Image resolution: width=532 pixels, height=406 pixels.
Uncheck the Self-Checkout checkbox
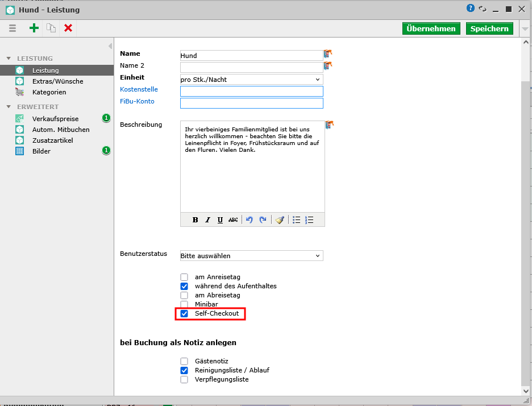[x=184, y=314]
